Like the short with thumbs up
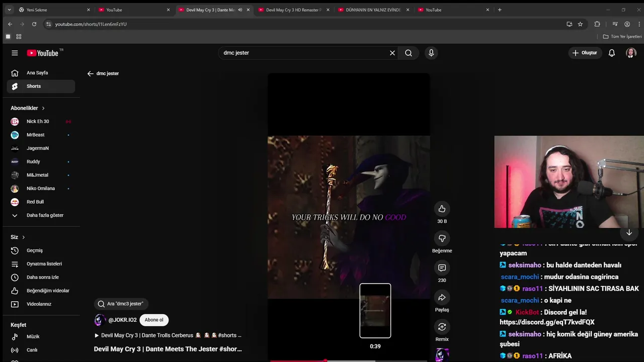Screen dimensions: 644x362 tap(442, 209)
